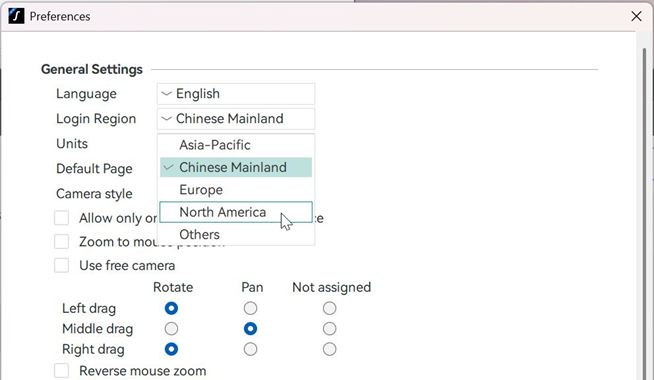Set Left drag to Rotate
This screenshot has height=380, width=654.
click(x=171, y=308)
